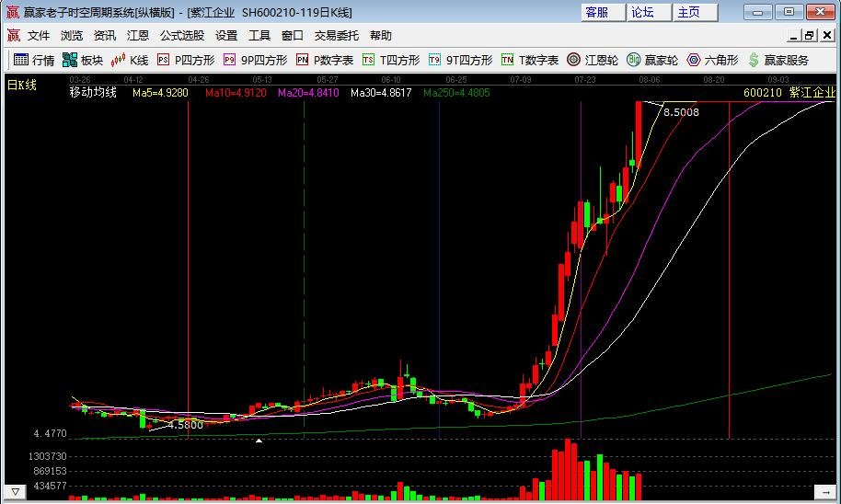Click the 客服 customer service button

(x=603, y=12)
